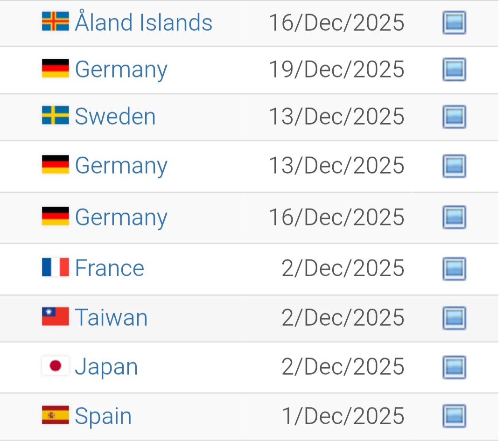This screenshot has height=441, width=504.
Task: Open the Spain link
Action: click(103, 416)
